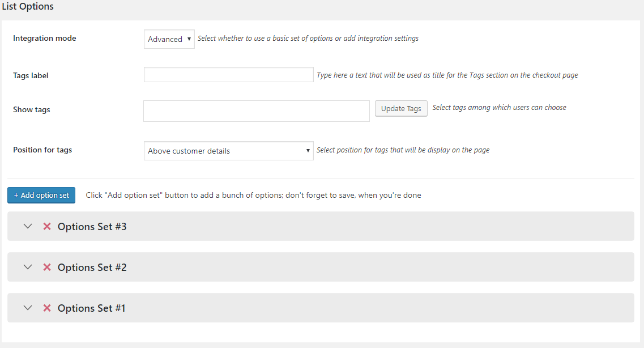Focus the Tags label input field
This screenshot has width=644, height=348.
(x=228, y=74)
